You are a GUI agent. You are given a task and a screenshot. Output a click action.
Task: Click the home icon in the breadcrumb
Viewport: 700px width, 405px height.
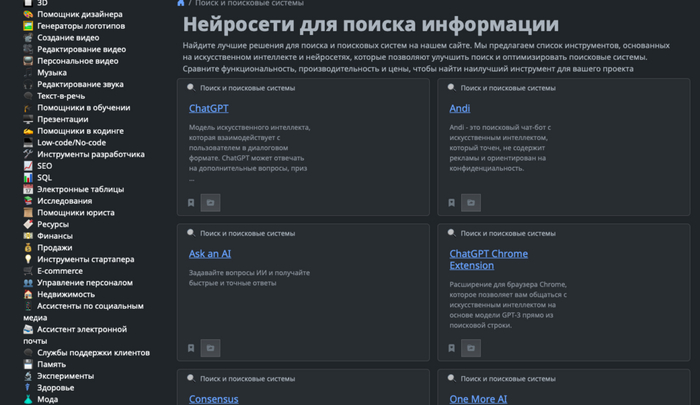click(180, 3)
